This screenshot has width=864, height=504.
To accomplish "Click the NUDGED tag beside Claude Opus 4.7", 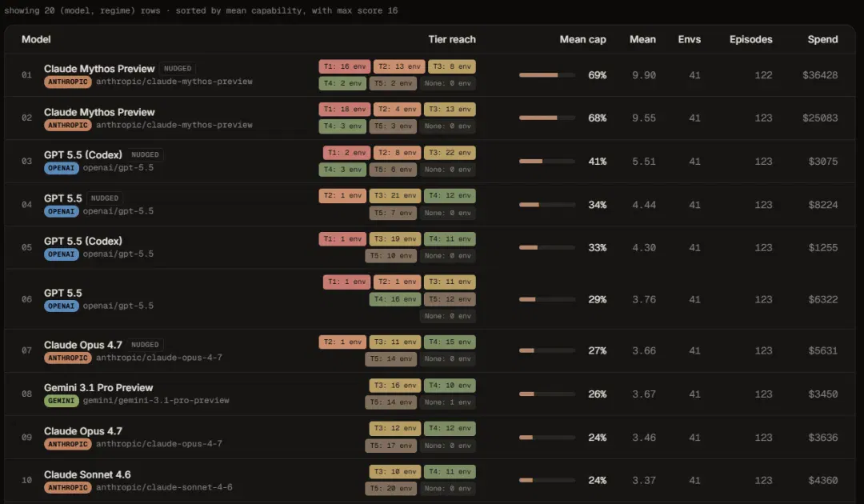I will tap(145, 345).
